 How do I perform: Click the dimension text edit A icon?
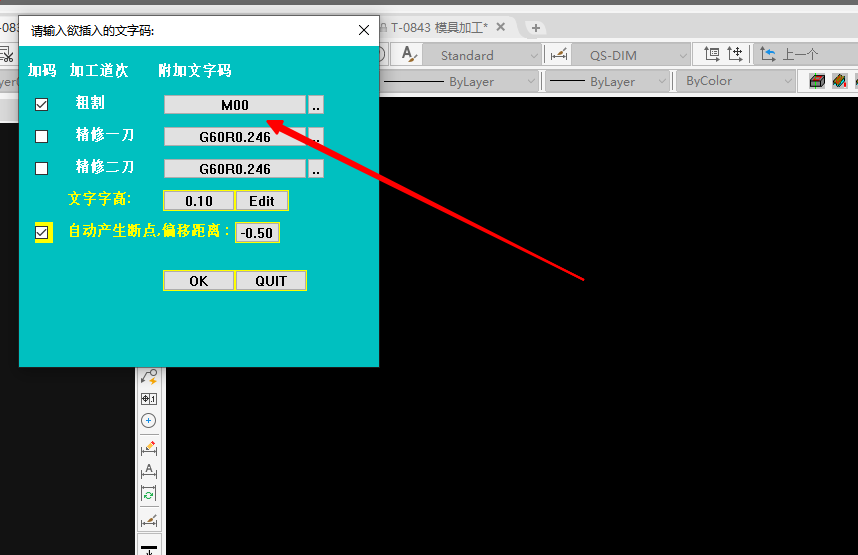149,471
